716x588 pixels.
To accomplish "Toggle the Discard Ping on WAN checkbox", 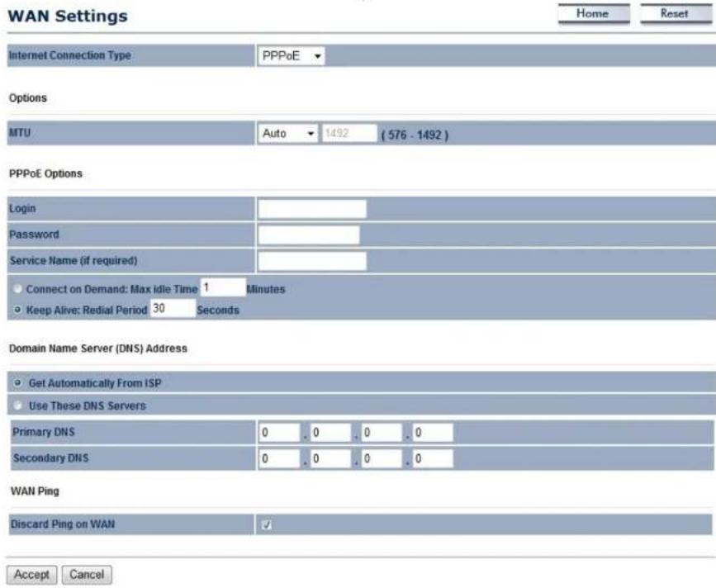I will click(x=267, y=524).
